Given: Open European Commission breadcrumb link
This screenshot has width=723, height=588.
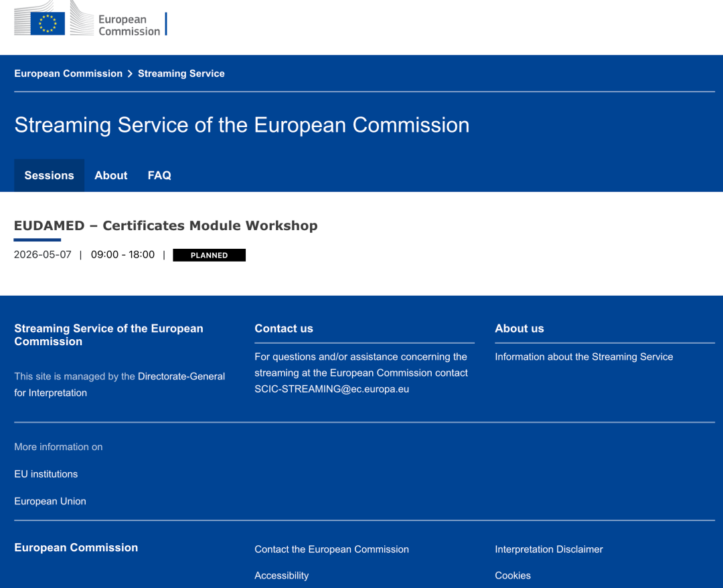Looking at the screenshot, I should (68, 74).
